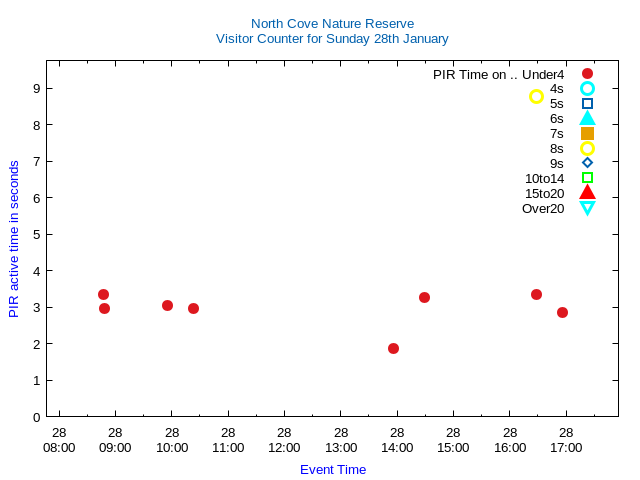Select the inverted triangle Over20 legend marker
The image size is (640, 480).
(587, 208)
